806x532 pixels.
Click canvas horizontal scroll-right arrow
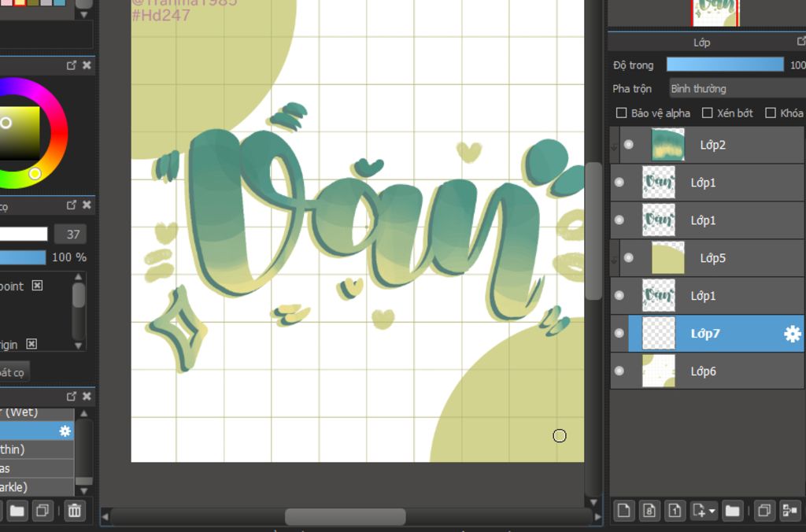pyautogui.click(x=598, y=517)
